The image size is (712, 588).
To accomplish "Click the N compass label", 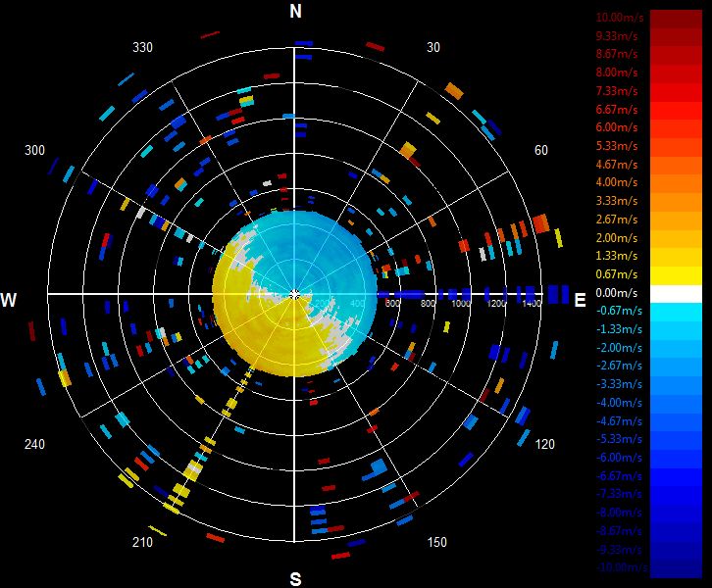I will point(295,11).
